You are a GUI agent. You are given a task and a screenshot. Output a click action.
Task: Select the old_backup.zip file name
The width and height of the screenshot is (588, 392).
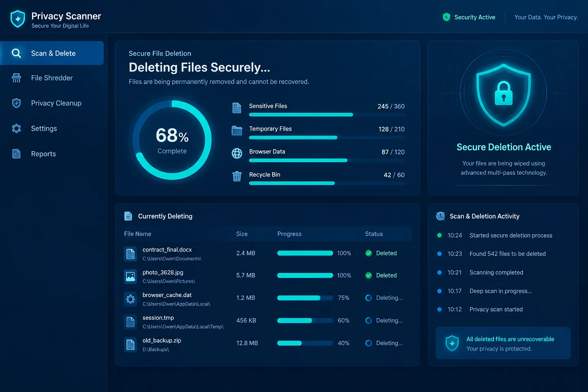(162, 340)
